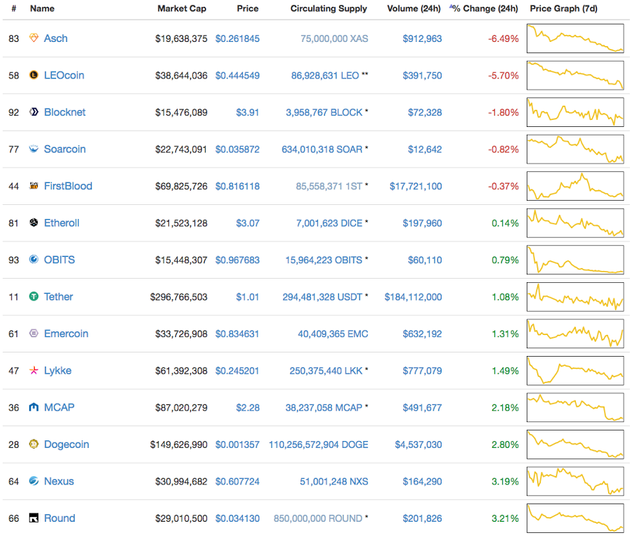
Task: Open the Tether name link
Action: pos(58,297)
